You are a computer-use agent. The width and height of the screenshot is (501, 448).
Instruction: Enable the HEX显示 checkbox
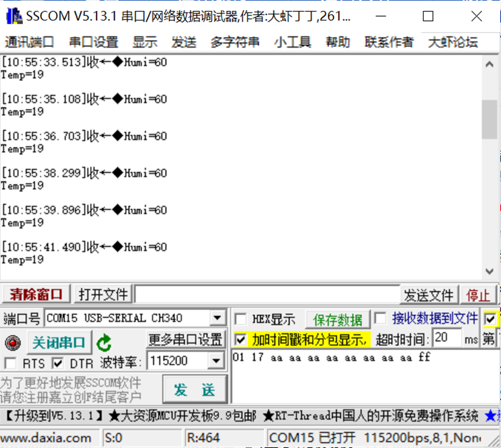coord(240,319)
